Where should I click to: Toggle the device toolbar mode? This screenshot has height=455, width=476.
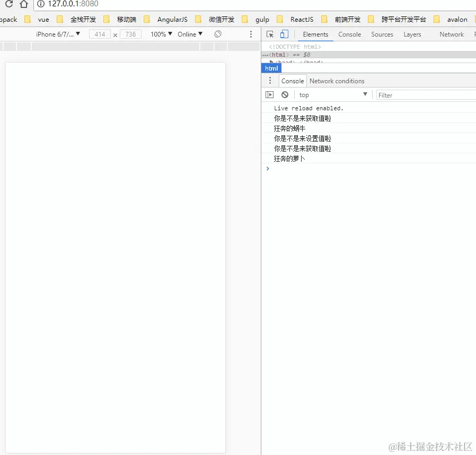click(x=284, y=34)
